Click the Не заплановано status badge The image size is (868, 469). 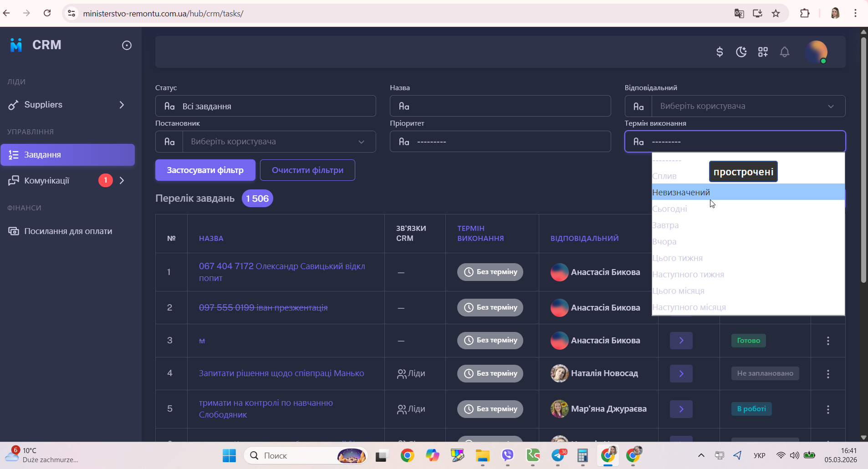(765, 373)
